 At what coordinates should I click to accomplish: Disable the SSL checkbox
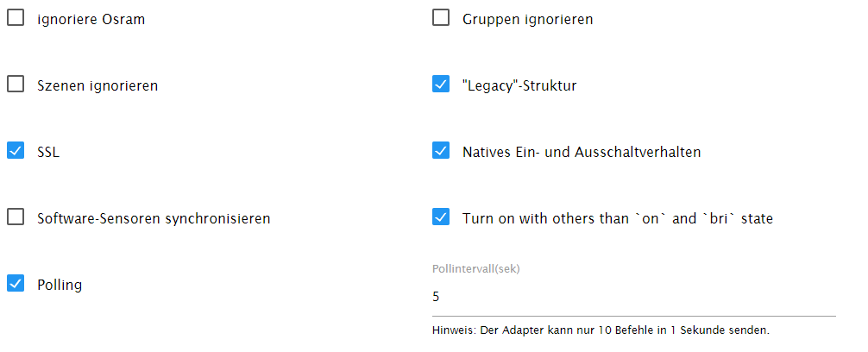pos(16,151)
